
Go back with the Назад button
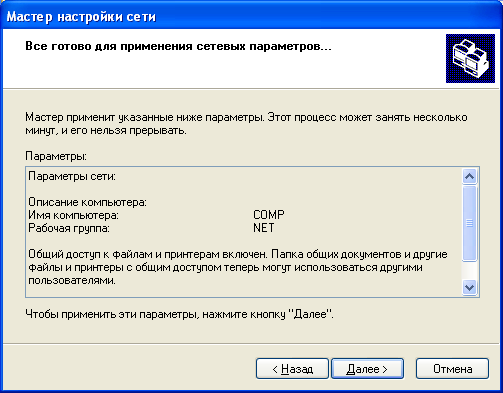pyautogui.click(x=292, y=369)
